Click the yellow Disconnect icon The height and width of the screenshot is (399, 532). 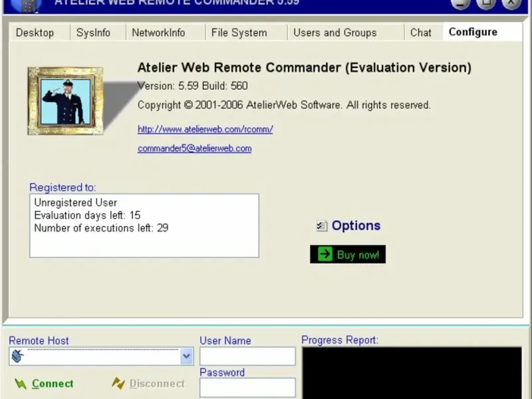[118, 384]
